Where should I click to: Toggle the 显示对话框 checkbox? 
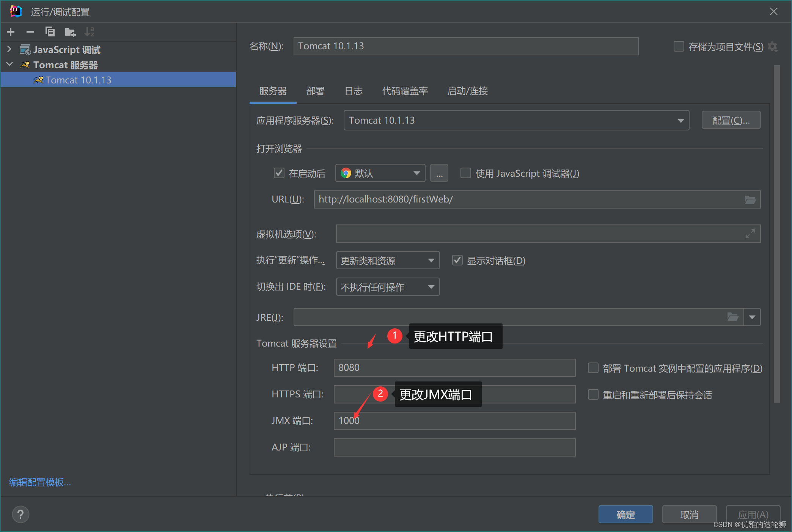[x=457, y=261]
